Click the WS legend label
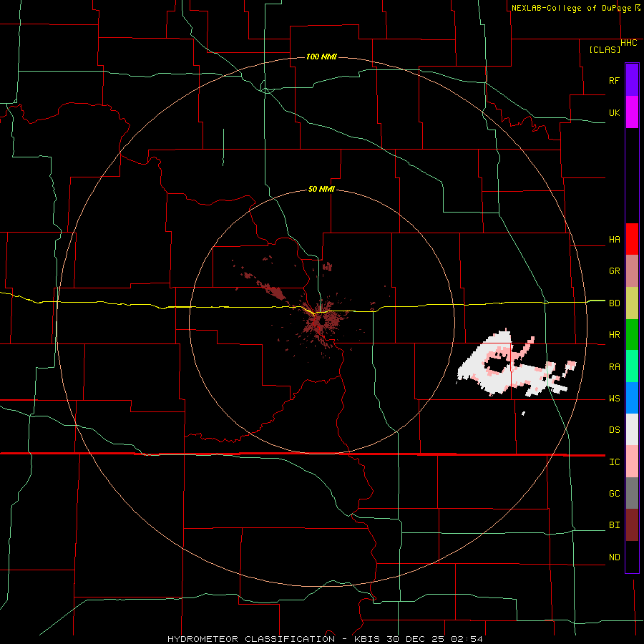644x644 pixels. [x=614, y=399]
